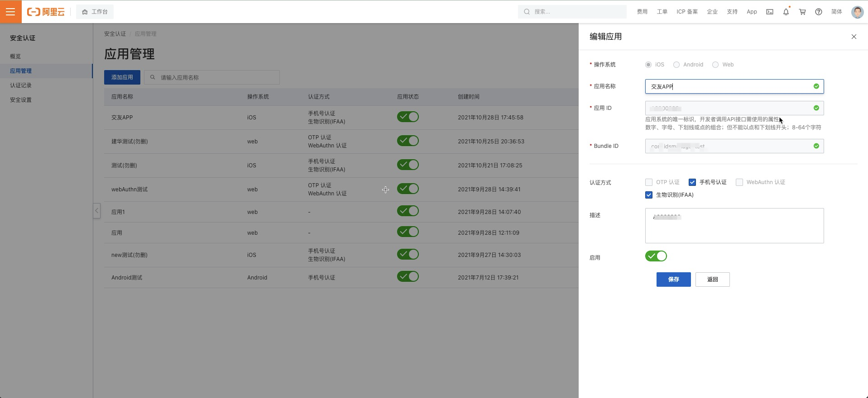868x398 pixels.
Task: Open the 企业 menu
Action: pyautogui.click(x=712, y=12)
